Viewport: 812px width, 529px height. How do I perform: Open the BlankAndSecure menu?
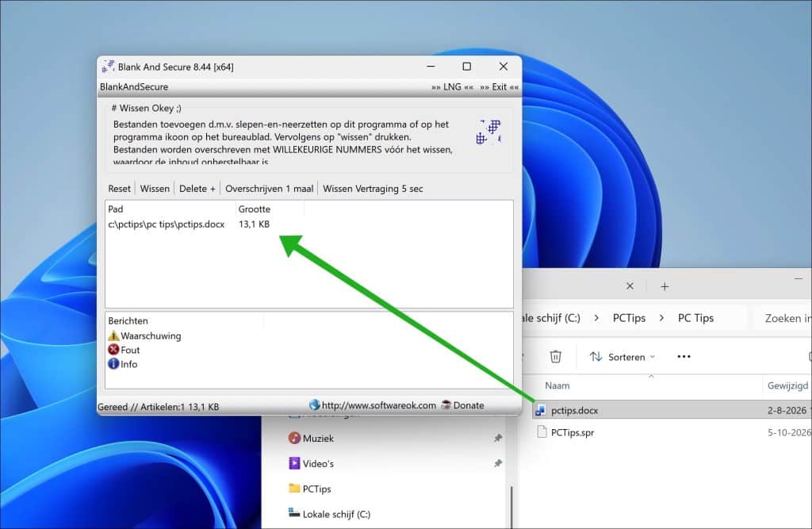(134, 86)
